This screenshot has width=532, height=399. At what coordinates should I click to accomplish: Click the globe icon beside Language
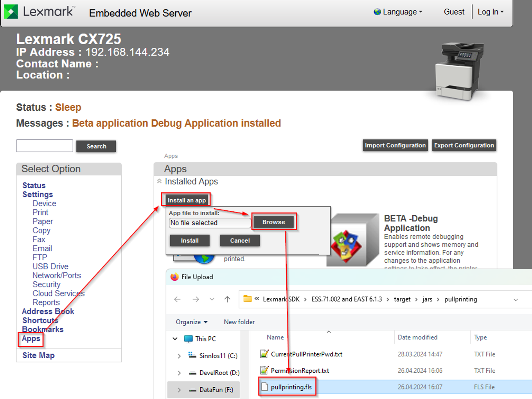(377, 12)
